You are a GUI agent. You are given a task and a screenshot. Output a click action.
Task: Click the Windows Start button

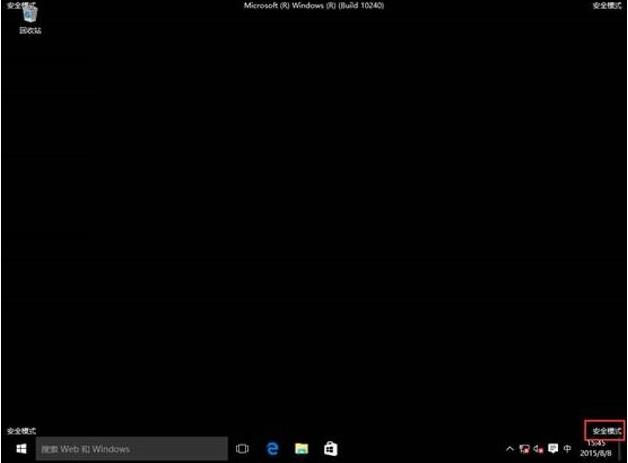tap(19, 450)
